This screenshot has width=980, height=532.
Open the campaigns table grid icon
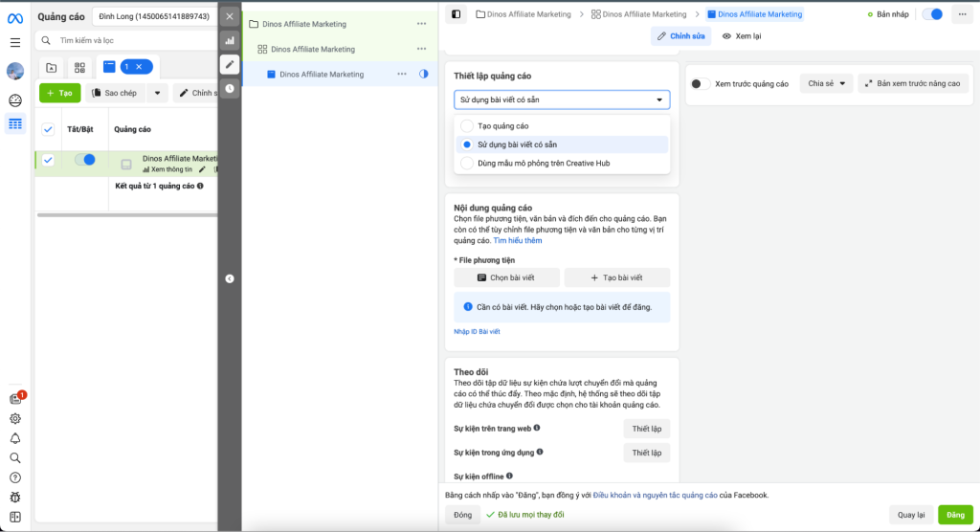15,123
